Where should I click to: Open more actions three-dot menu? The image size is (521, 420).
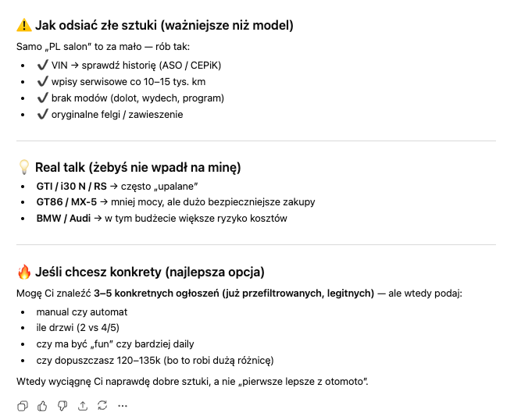(x=123, y=405)
